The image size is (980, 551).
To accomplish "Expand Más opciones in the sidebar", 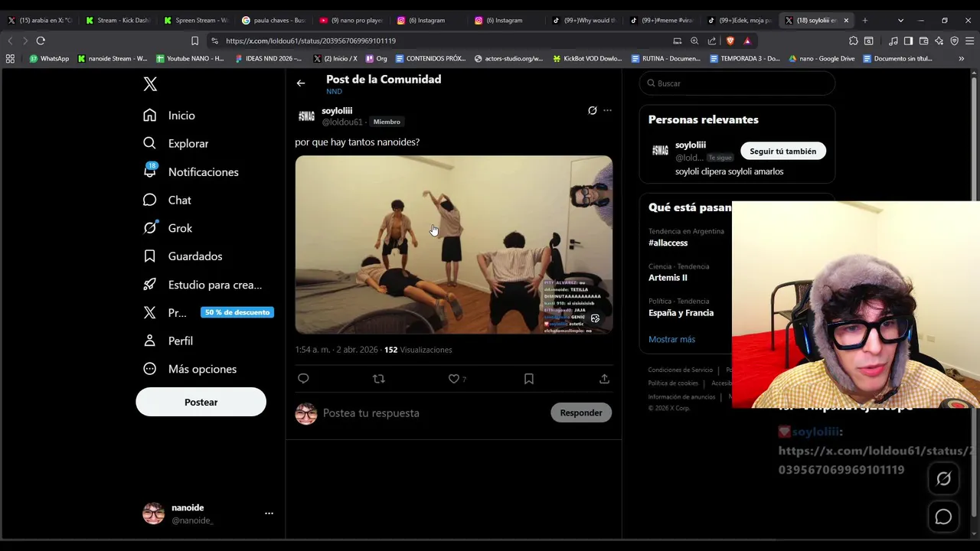I will [190, 369].
